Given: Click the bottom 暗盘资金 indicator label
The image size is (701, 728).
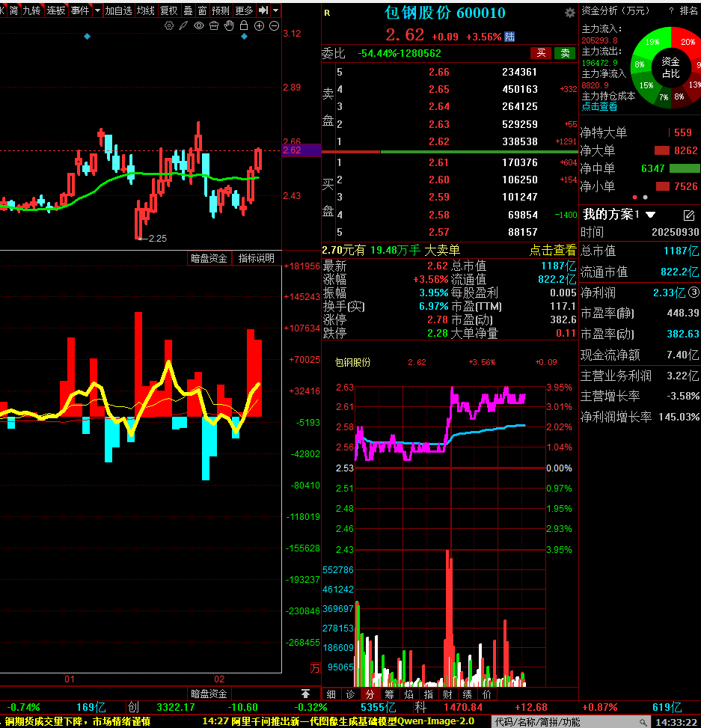Looking at the screenshot, I should (x=209, y=694).
